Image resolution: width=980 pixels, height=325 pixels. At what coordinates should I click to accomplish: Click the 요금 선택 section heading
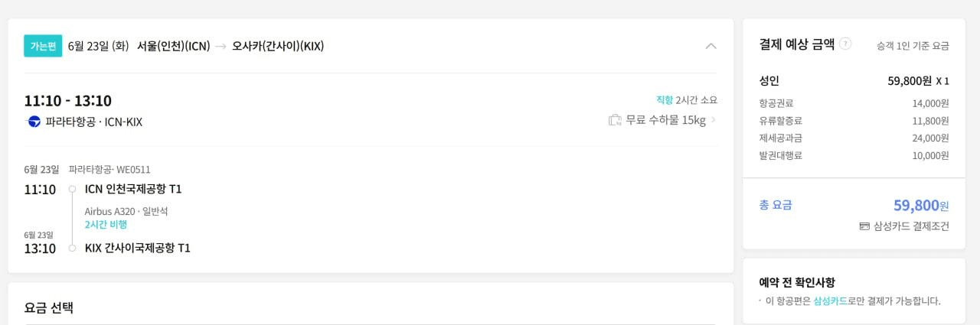click(49, 307)
